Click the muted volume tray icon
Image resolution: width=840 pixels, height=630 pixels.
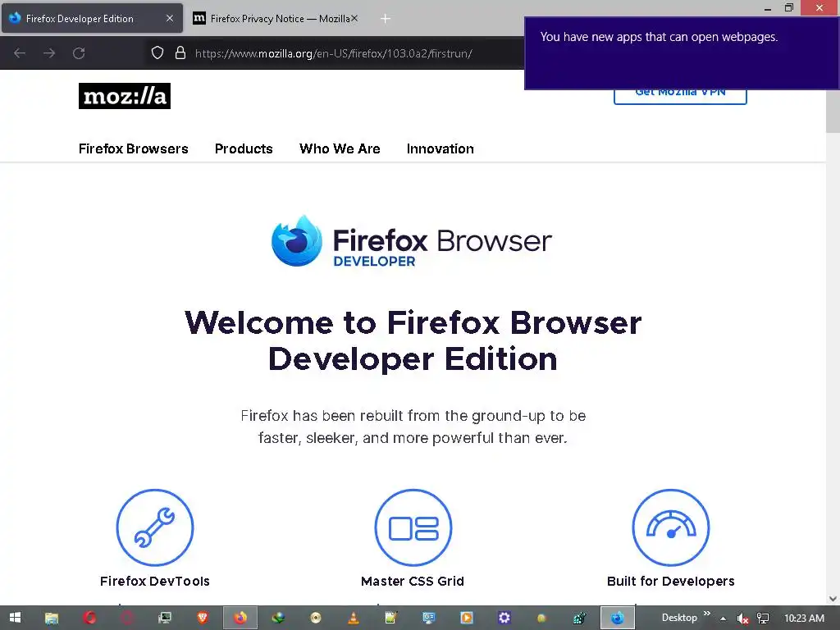click(742, 619)
